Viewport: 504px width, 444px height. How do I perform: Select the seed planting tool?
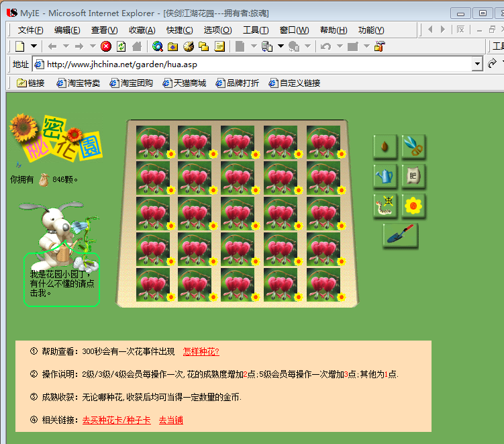(x=385, y=146)
